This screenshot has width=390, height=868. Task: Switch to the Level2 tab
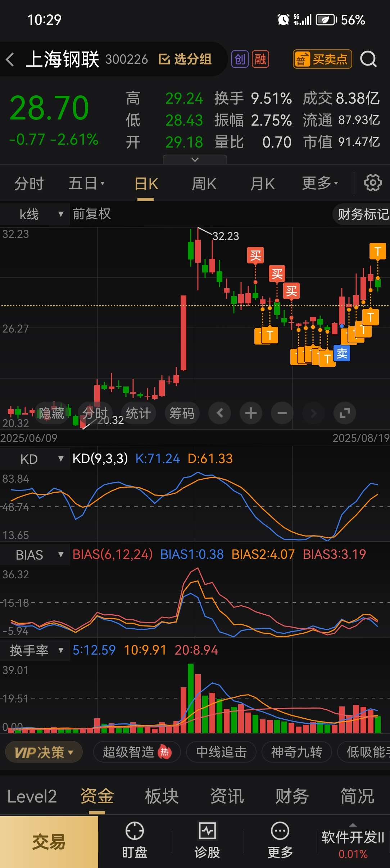click(32, 796)
